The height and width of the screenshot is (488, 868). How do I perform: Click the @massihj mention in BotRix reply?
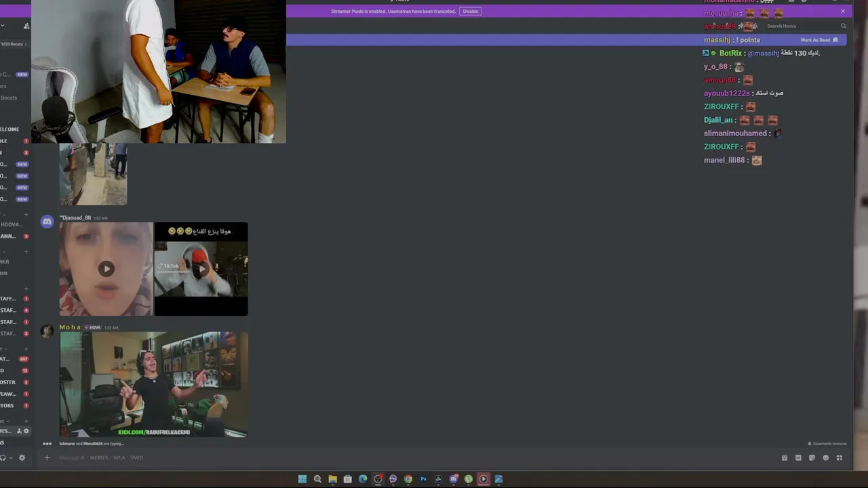click(763, 54)
